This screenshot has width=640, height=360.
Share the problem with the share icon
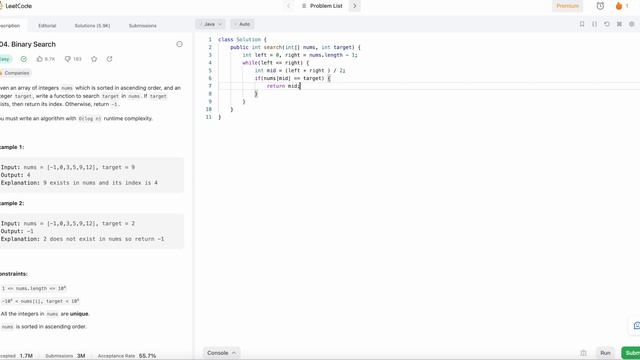coord(109,59)
